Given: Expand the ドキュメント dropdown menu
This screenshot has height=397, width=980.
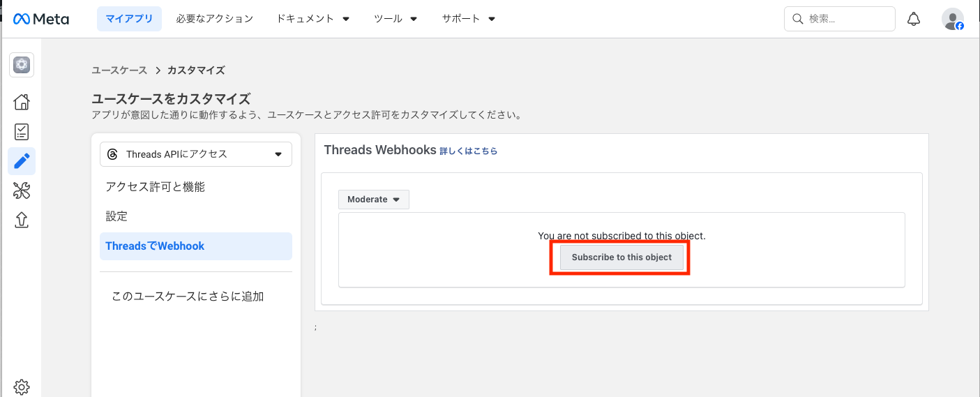Looking at the screenshot, I should [313, 19].
